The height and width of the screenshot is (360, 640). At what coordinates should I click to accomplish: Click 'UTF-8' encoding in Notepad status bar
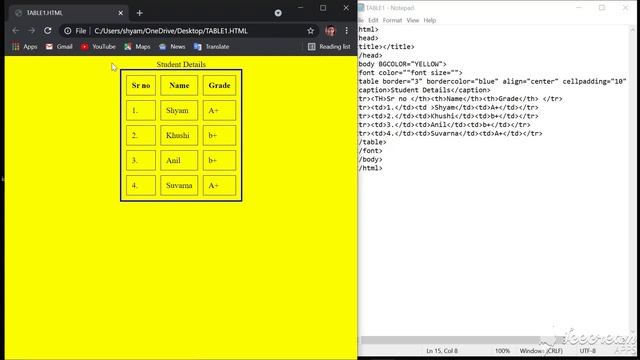click(587, 351)
